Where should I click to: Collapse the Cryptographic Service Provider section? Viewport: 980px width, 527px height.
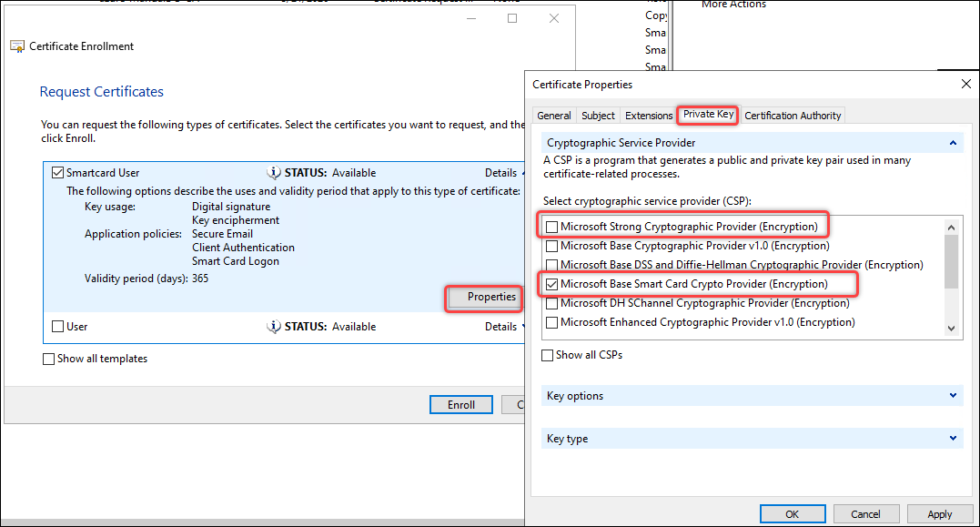pyautogui.click(x=953, y=143)
